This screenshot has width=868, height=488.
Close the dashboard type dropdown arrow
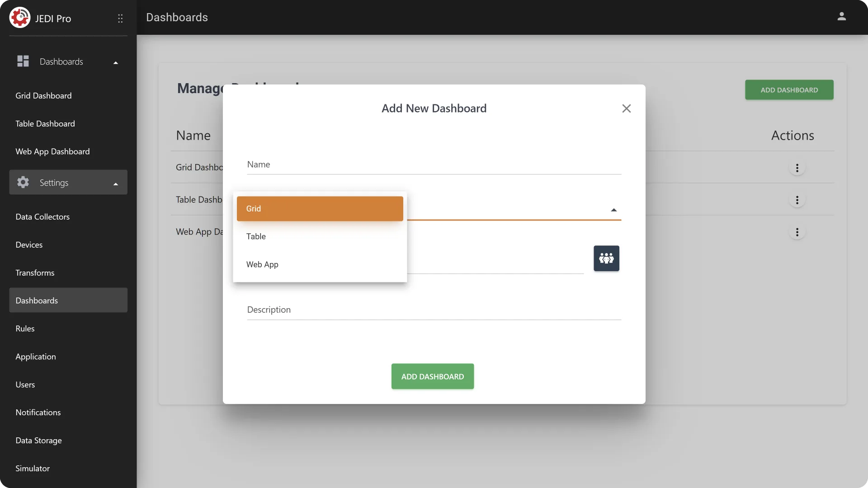point(613,210)
